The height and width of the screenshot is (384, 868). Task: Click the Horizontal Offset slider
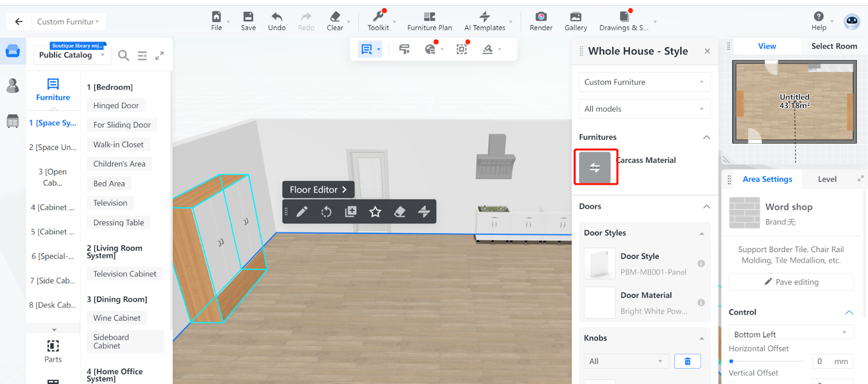[x=767, y=361]
